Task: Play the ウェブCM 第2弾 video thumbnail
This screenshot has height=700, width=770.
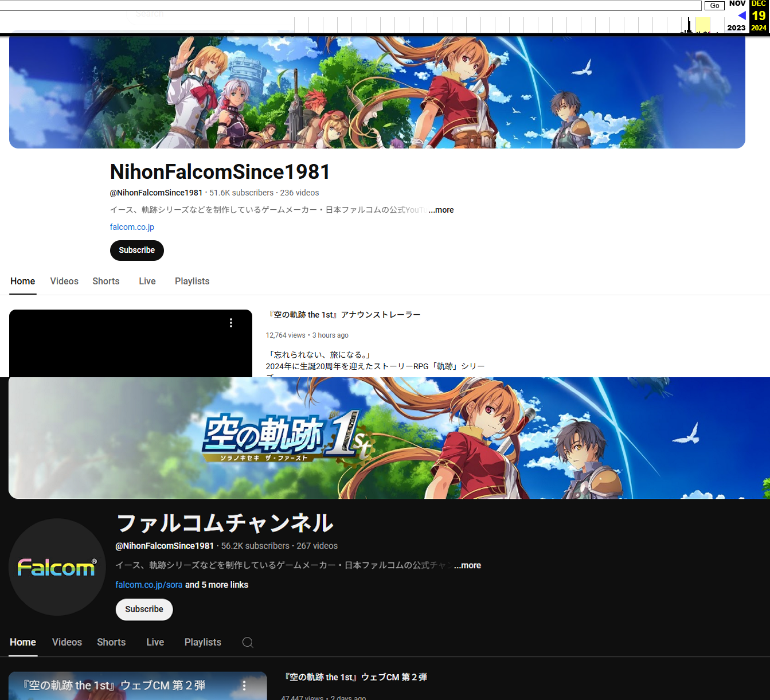Action: 138,686
